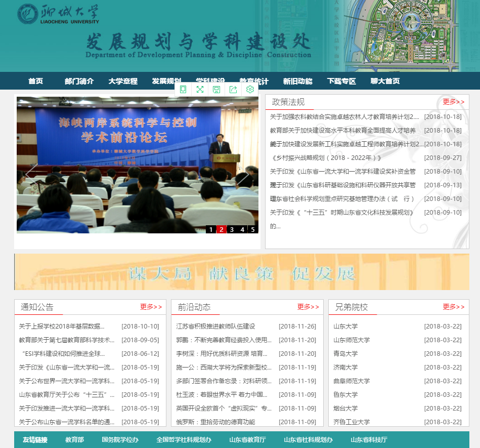Open the 齐鲁工业大学 link
This screenshot has width=480, height=448.
pos(352,422)
